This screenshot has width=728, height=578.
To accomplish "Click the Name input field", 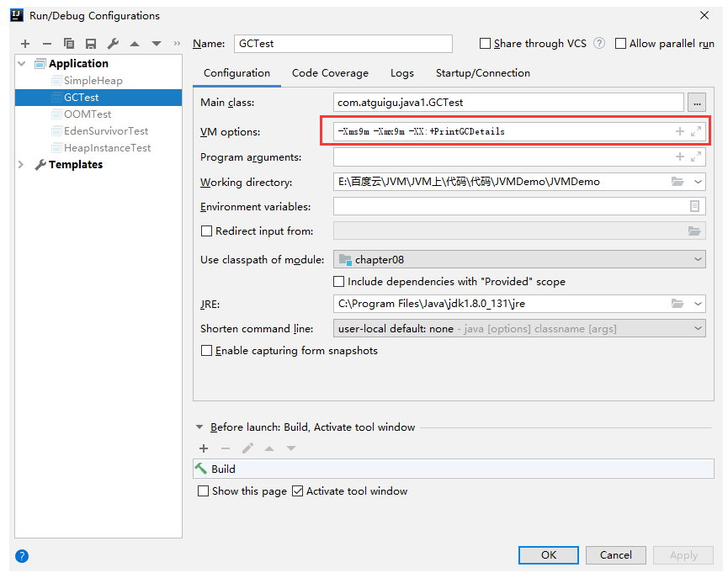I will (x=343, y=44).
